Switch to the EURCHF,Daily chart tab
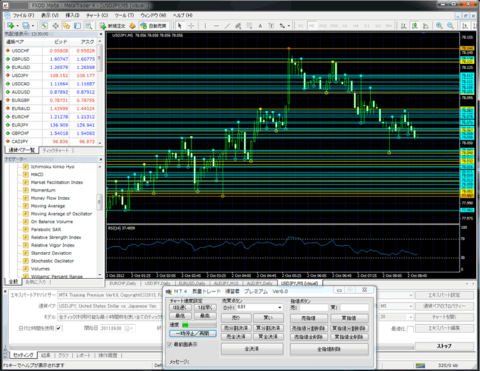This screenshot has height=371, width=480. tap(123, 283)
